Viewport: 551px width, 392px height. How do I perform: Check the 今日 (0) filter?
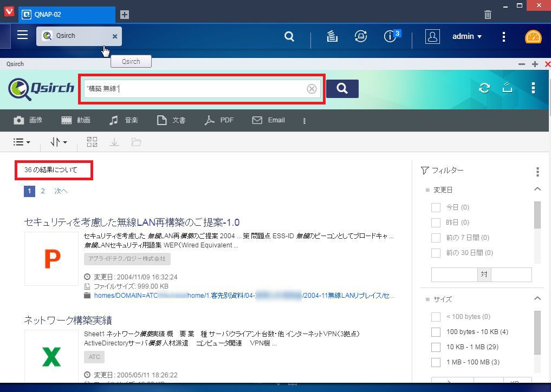[436, 207]
